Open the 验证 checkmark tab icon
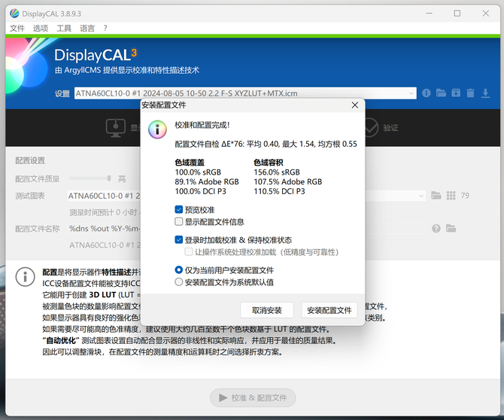The image size is (504, 420). point(371,128)
